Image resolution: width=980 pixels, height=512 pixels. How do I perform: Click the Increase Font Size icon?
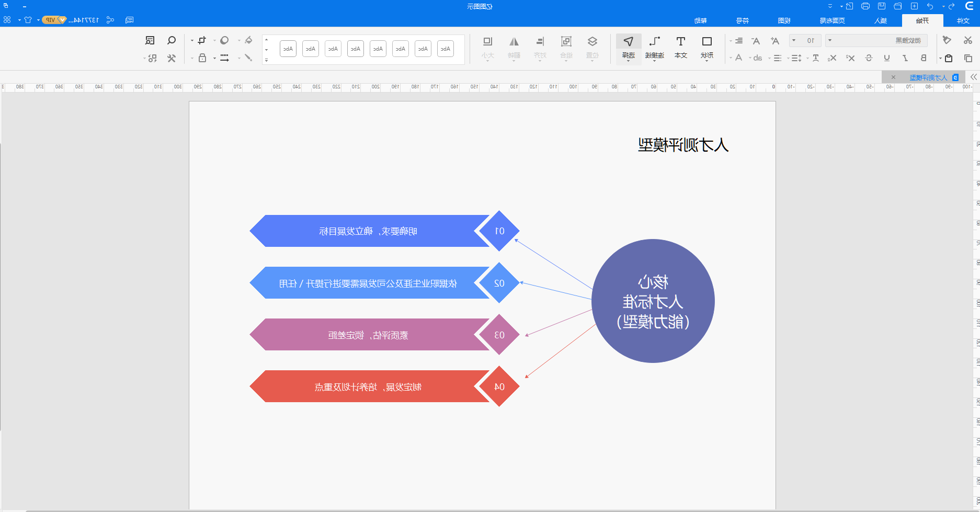coord(775,41)
